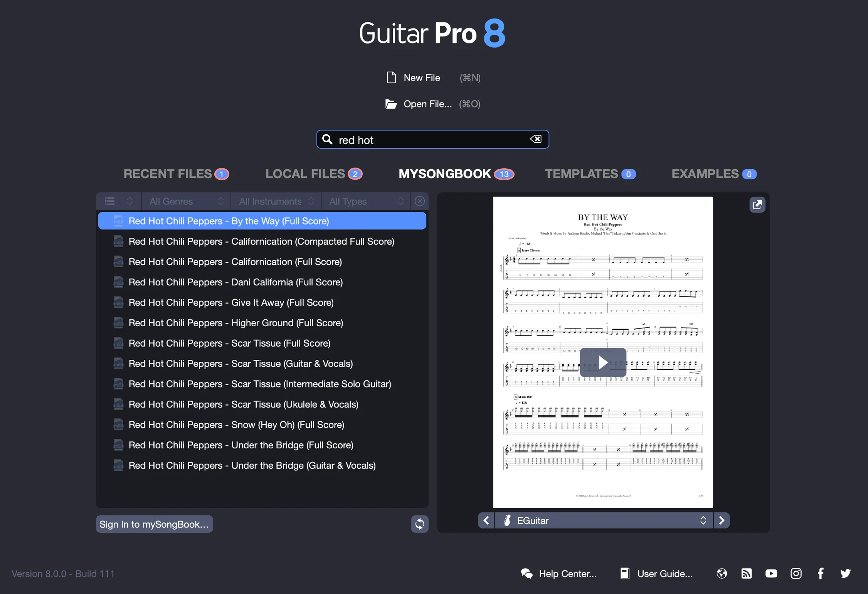
Task: Select Under the Bridge (Full Score)
Action: pos(262,445)
